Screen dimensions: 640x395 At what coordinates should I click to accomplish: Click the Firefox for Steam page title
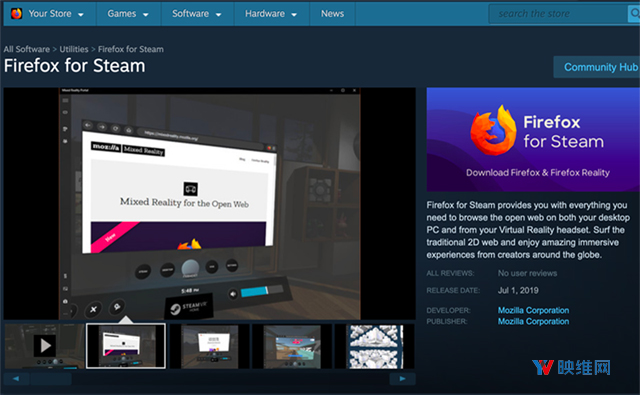pos(75,66)
